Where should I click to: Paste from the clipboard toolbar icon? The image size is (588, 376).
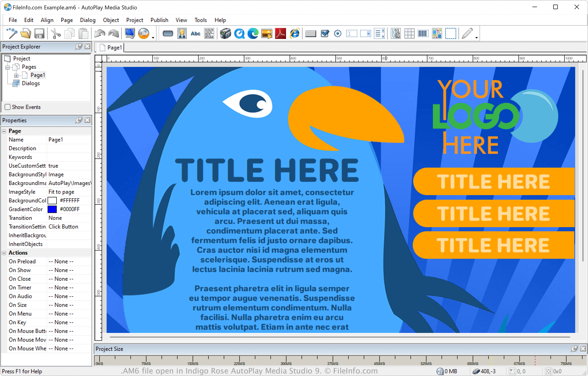click(x=83, y=33)
